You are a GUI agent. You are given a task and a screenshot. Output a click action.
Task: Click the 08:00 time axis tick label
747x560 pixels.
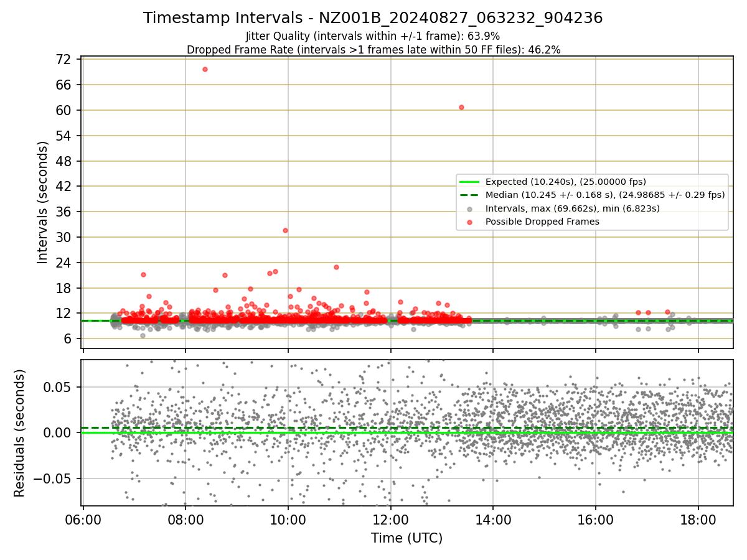(186, 520)
